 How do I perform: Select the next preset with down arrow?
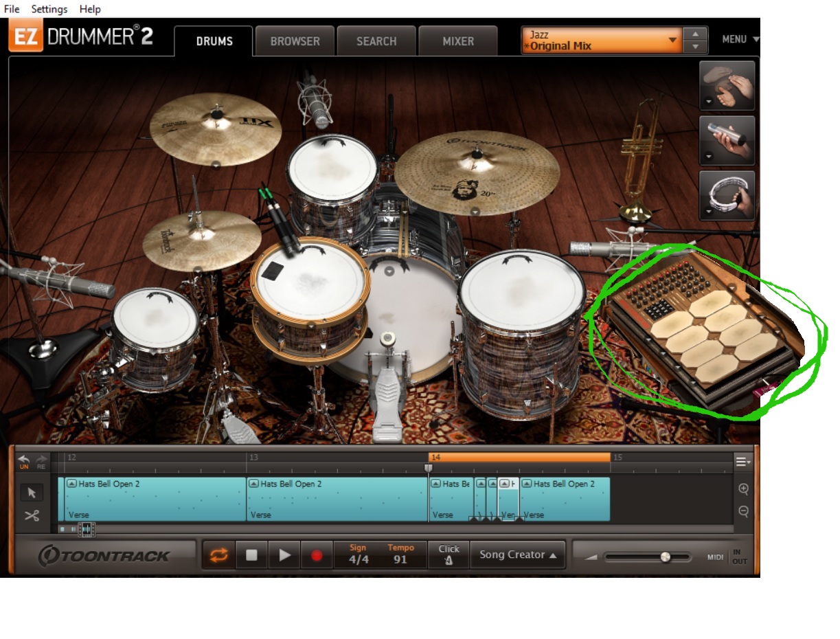pos(696,47)
